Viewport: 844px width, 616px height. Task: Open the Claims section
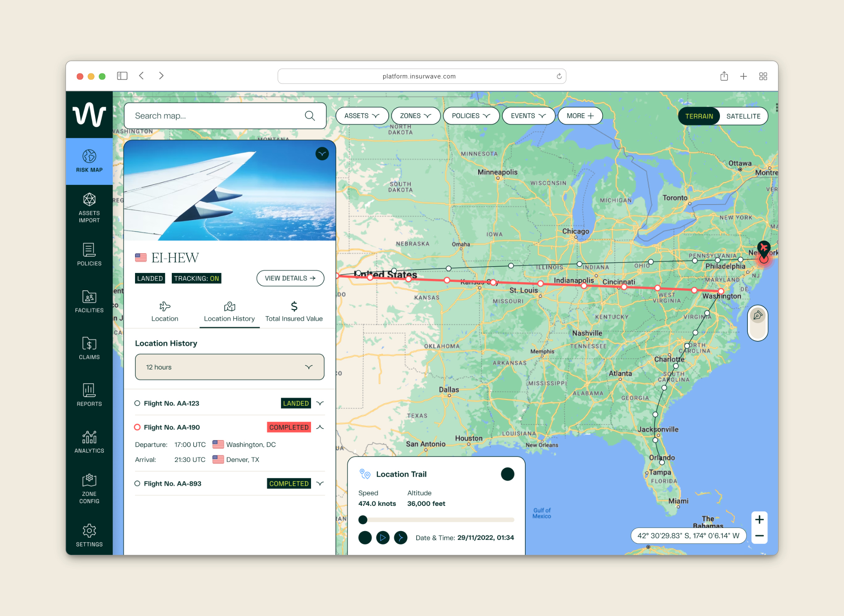click(89, 348)
